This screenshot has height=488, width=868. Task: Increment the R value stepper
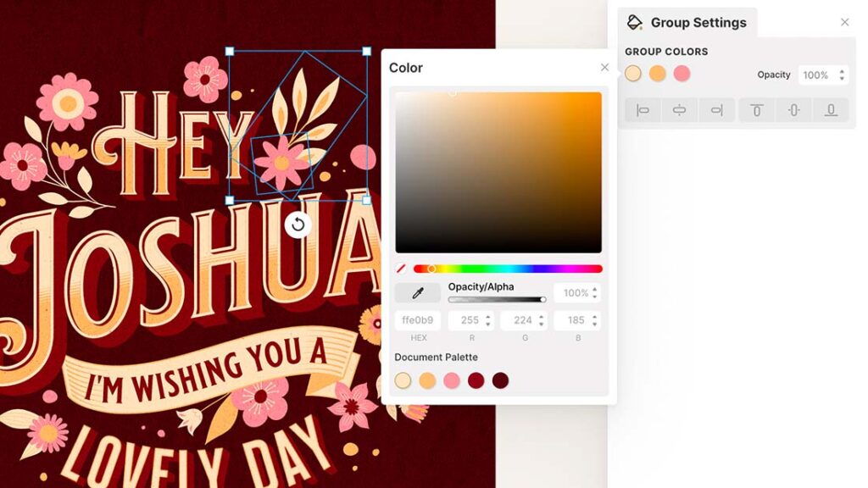489,316
